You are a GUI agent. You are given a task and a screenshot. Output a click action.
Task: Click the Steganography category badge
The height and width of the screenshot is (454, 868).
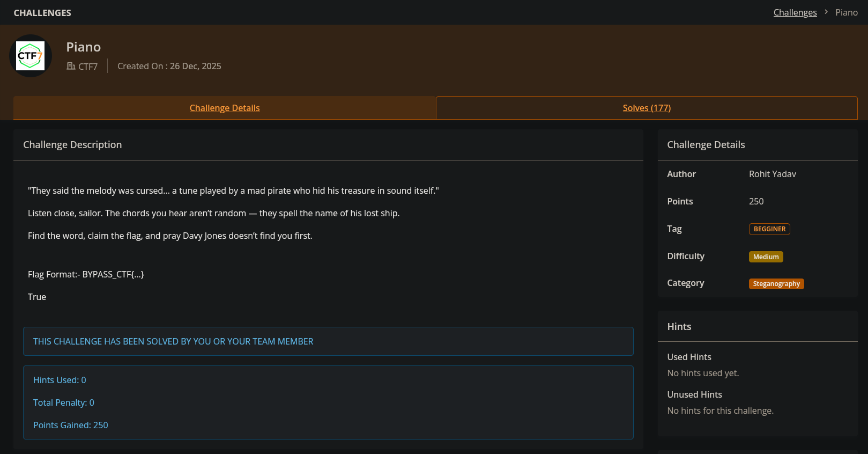[x=776, y=283]
